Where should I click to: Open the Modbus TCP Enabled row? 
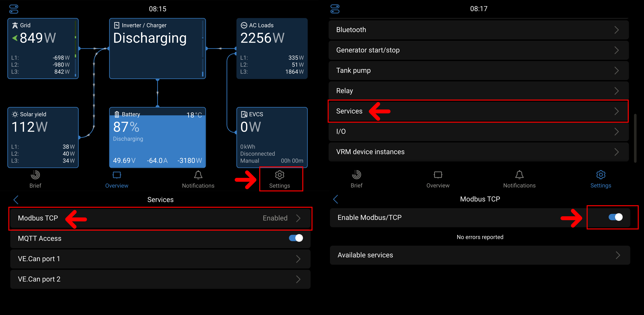[x=160, y=218]
